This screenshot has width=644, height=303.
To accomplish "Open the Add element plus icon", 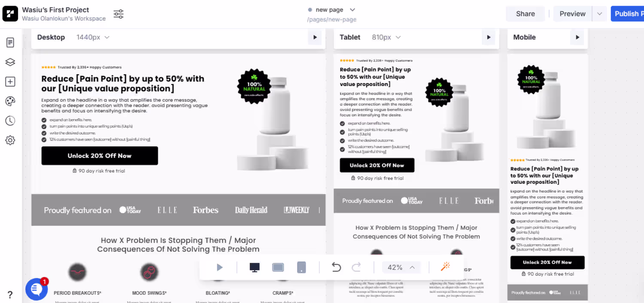I will [x=10, y=82].
